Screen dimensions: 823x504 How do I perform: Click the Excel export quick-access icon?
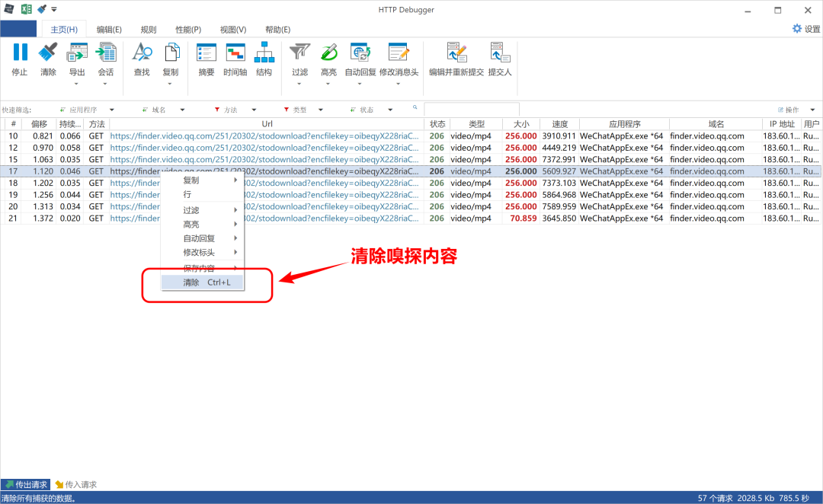(x=26, y=9)
